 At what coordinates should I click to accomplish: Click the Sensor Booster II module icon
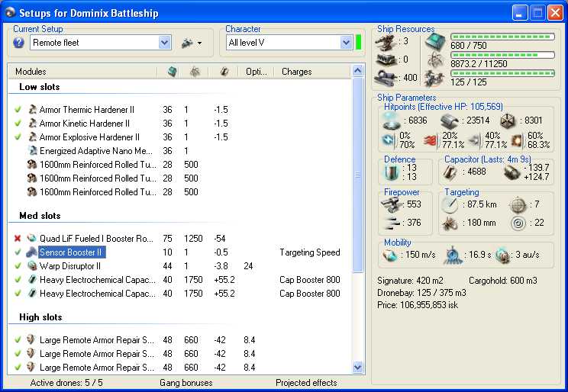click(x=31, y=252)
